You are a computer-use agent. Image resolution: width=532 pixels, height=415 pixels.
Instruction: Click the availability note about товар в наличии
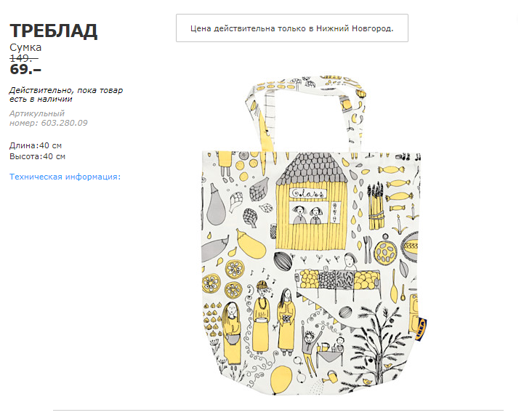tap(66, 94)
